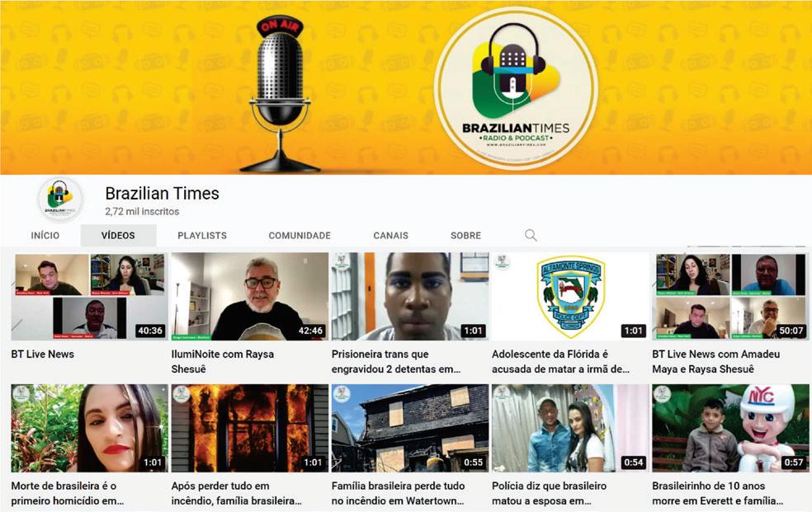The height and width of the screenshot is (512, 812).
Task: Click the 40:36 duration badge
Action: 150,331
